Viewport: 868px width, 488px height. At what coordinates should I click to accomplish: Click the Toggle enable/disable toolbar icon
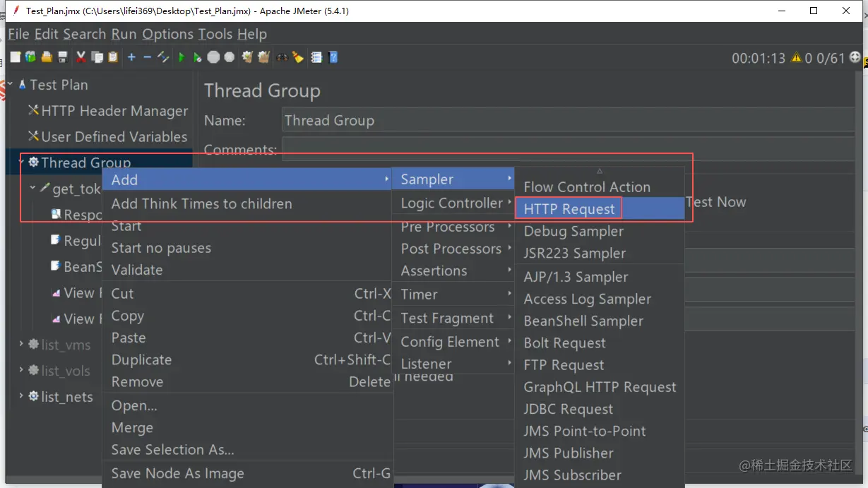163,57
